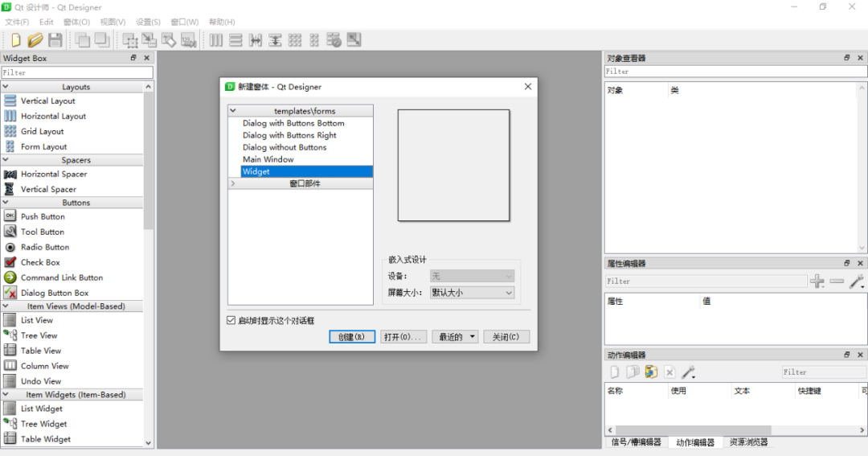Collapse the templates\forms tree group
The width and height of the screenshot is (868, 456).
233,111
